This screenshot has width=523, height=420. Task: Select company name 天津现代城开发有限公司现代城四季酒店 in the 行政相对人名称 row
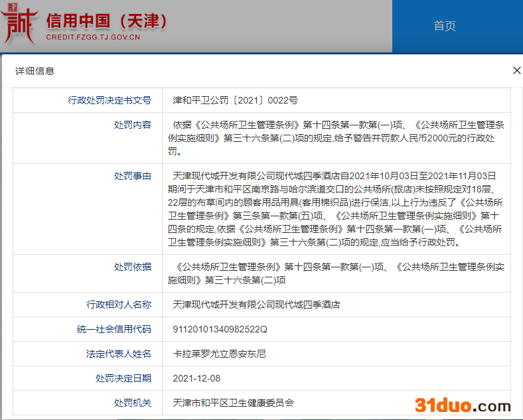tap(256, 305)
